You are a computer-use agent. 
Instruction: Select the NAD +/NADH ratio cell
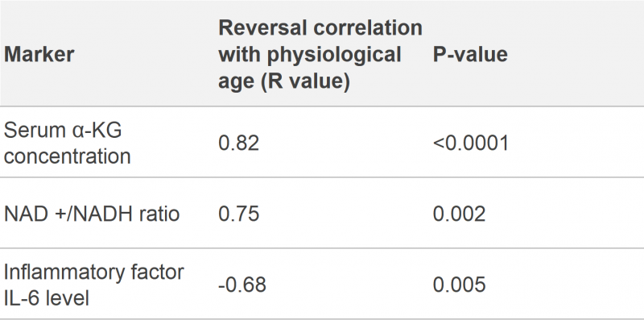[x=107, y=213]
